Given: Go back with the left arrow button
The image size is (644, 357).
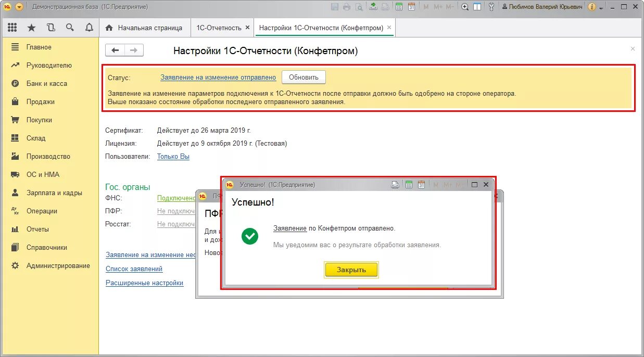Looking at the screenshot, I should coord(115,50).
